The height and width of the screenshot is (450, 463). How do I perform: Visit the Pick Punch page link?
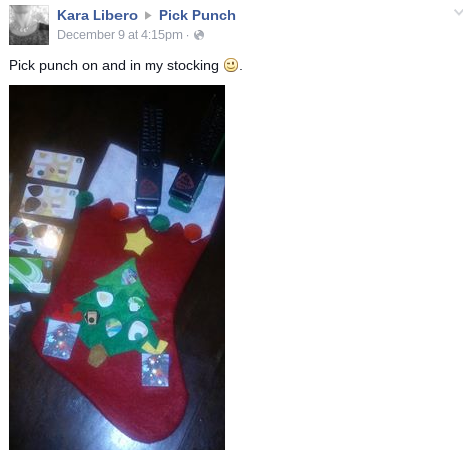point(197,15)
